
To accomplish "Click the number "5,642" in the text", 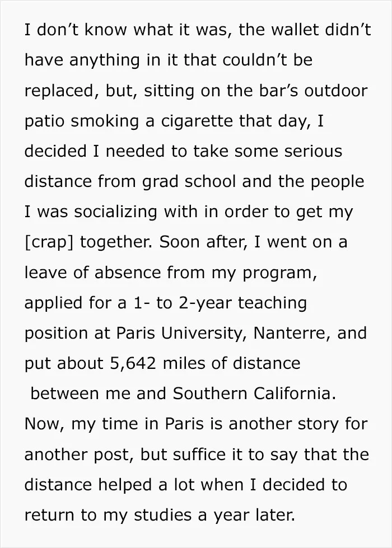I will tap(133, 363).
